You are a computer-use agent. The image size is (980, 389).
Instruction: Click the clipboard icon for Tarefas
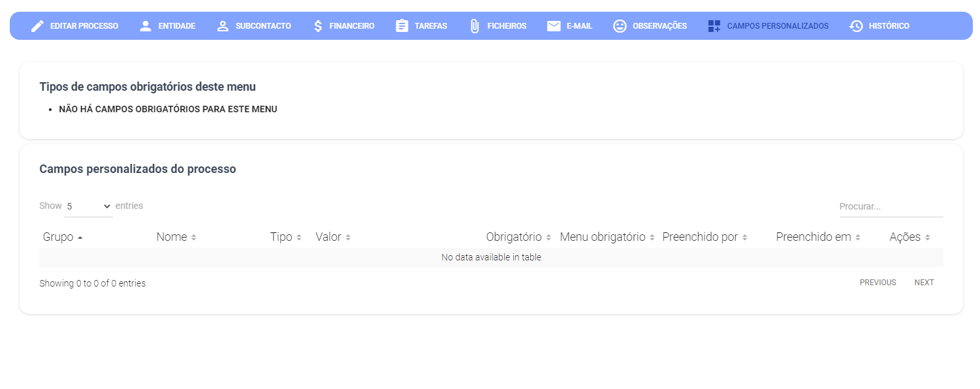pyautogui.click(x=402, y=26)
